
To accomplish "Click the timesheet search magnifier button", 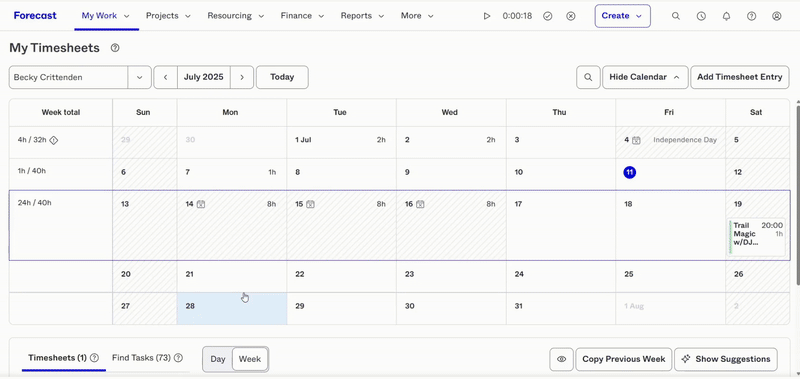I will pos(588,77).
